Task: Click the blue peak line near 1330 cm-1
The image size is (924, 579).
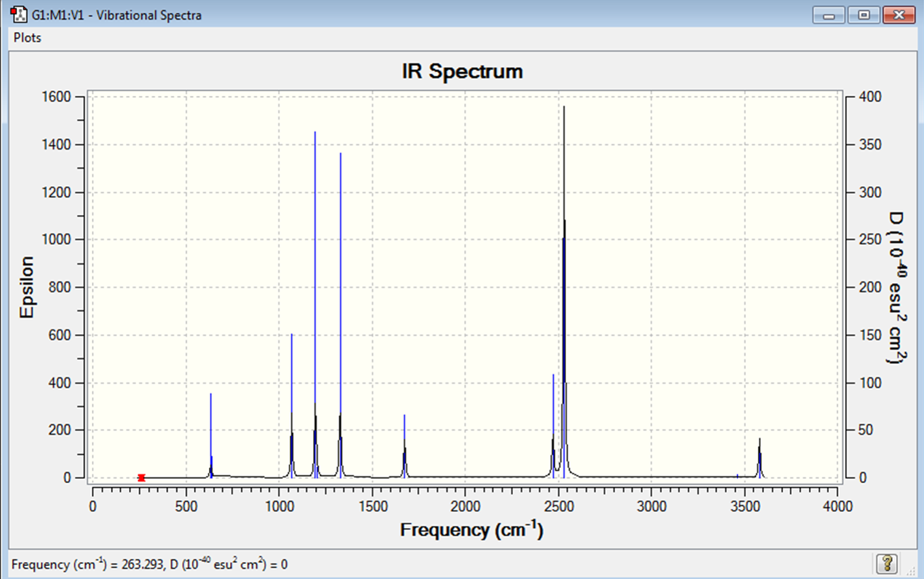Action: (x=341, y=315)
